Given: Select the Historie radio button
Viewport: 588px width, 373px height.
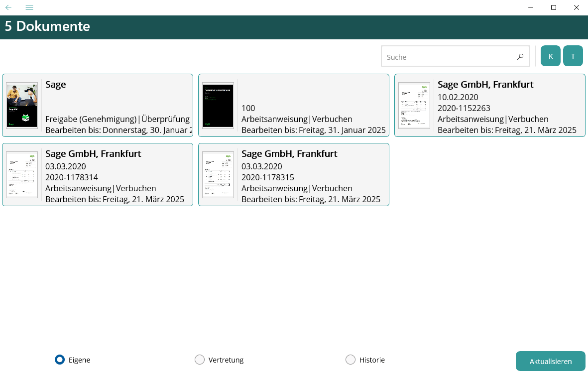Looking at the screenshot, I should 351,360.
